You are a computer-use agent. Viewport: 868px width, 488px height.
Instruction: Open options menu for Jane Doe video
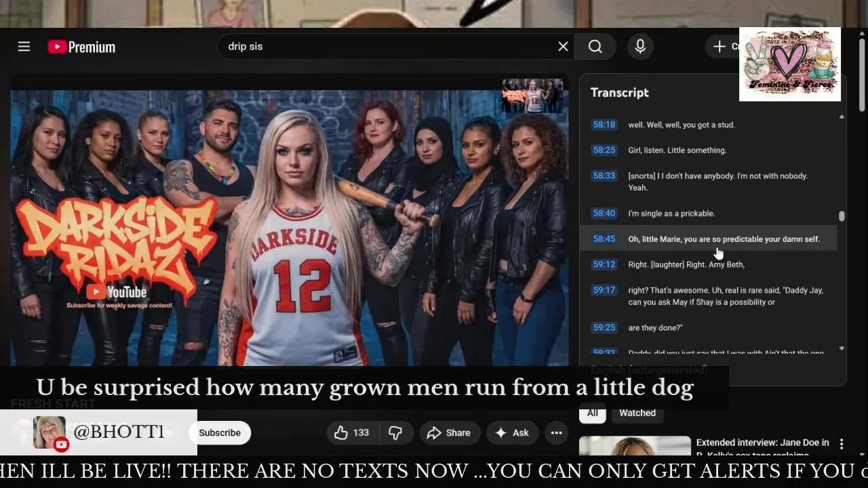(842, 444)
